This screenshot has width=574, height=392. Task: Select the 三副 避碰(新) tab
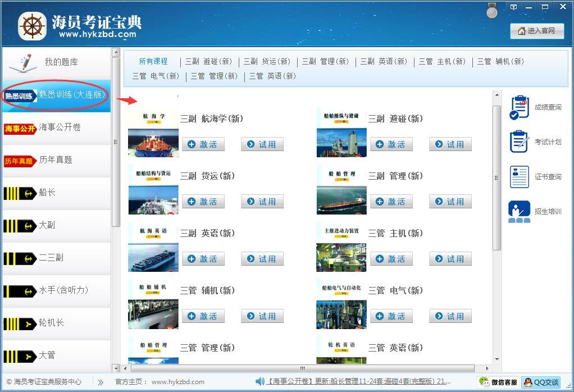208,61
